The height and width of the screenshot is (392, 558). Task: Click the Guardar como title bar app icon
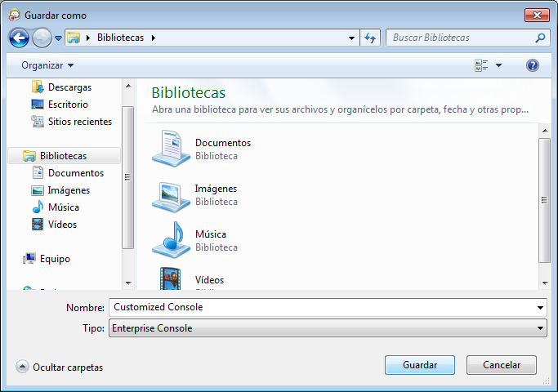(x=14, y=15)
